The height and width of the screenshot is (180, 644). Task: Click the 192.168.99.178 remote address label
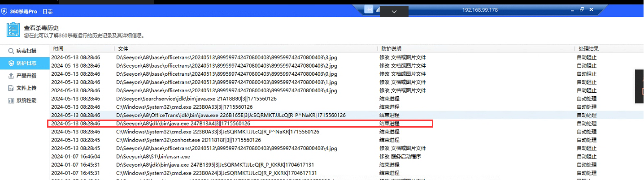(480, 10)
